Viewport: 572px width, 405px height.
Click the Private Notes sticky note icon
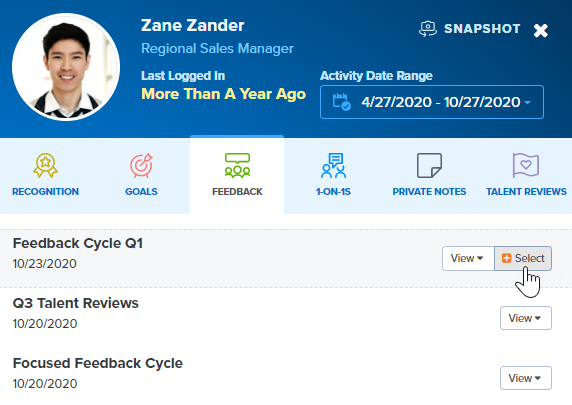pyautogui.click(x=429, y=166)
